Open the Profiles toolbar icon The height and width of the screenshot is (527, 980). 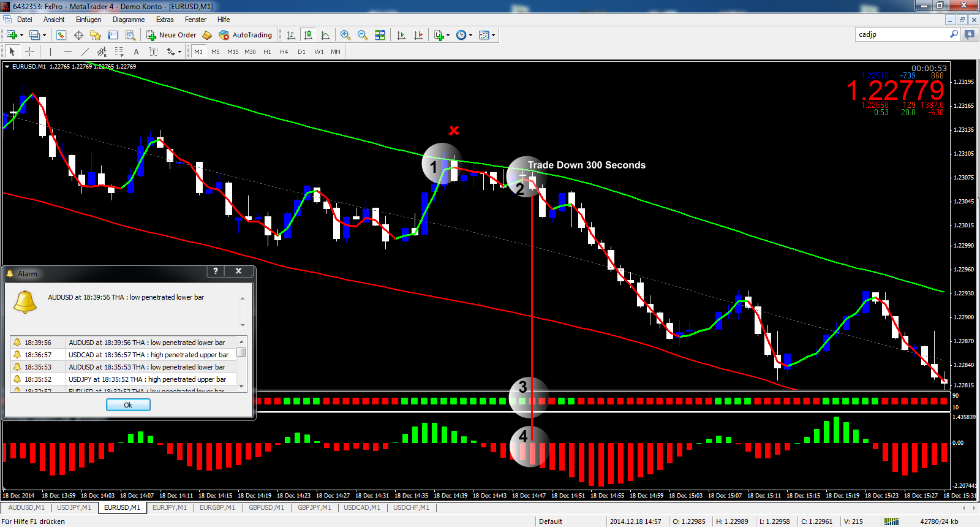[x=35, y=35]
